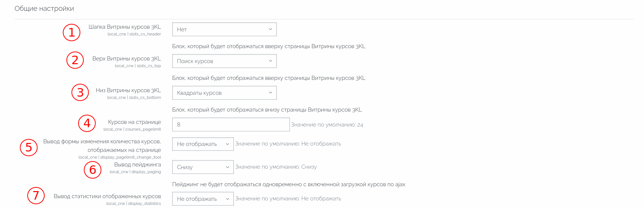The width and height of the screenshot is (644, 209).
Task: Open the display statistics Не отображать dropdown
Action: [203, 199]
